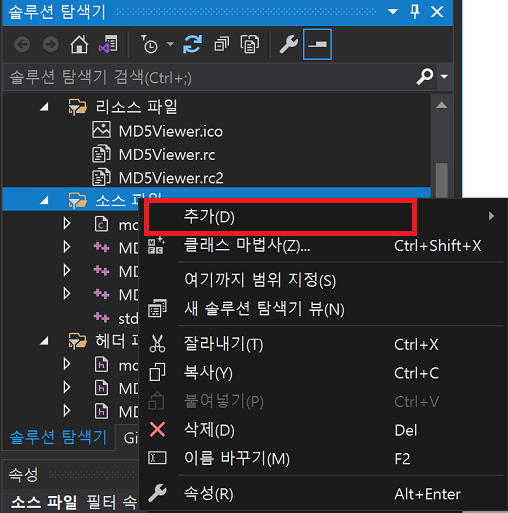Image resolution: width=508 pixels, height=513 pixels.
Task: Choose 새 솔루션 탐색기 뷰(N)
Action: point(323,309)
